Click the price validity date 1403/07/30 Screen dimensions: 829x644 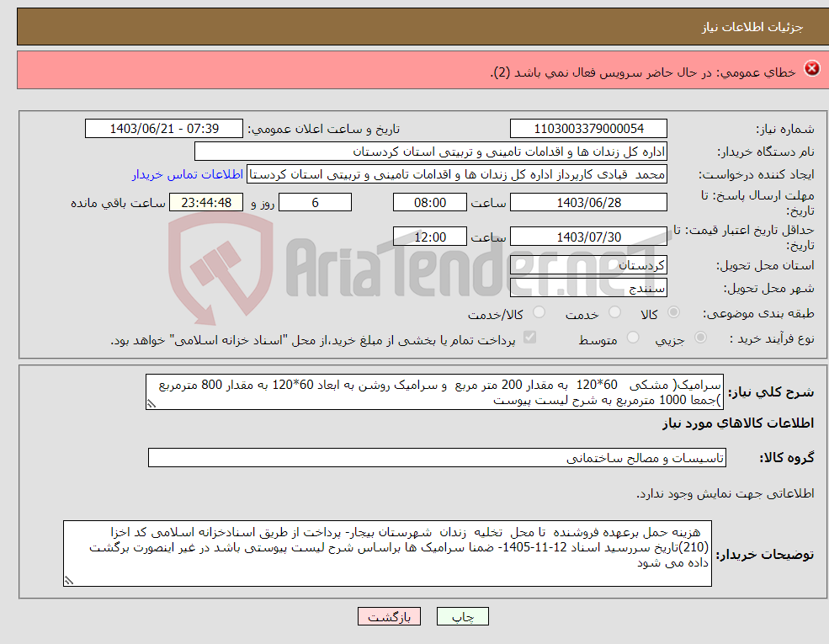pyautogui.click(x=588, y=237)
